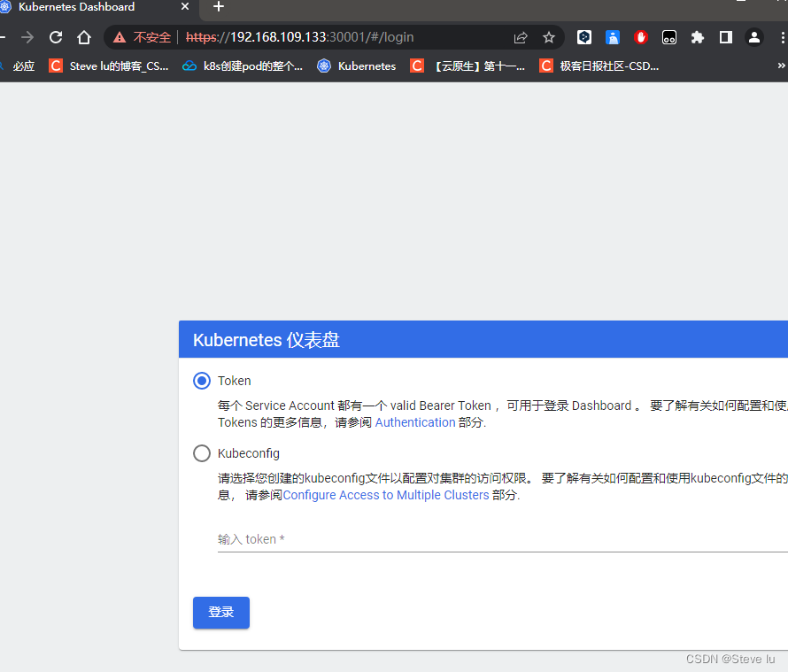The width and height of the screenshot is (788, 672).
Task: Close the Kubernetes Dashboard tab
Action: [185, 6]
